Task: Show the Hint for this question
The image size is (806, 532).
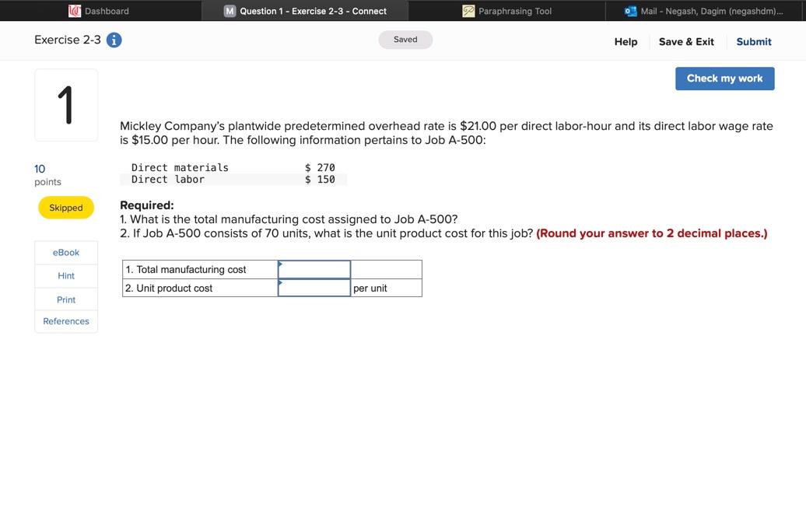Action: [65, 275]
